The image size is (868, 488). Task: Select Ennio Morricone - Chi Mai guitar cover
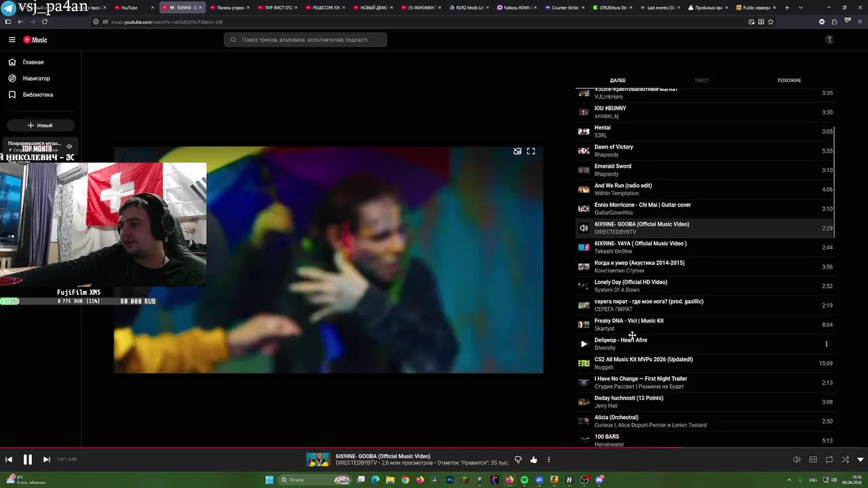(705, 209)
